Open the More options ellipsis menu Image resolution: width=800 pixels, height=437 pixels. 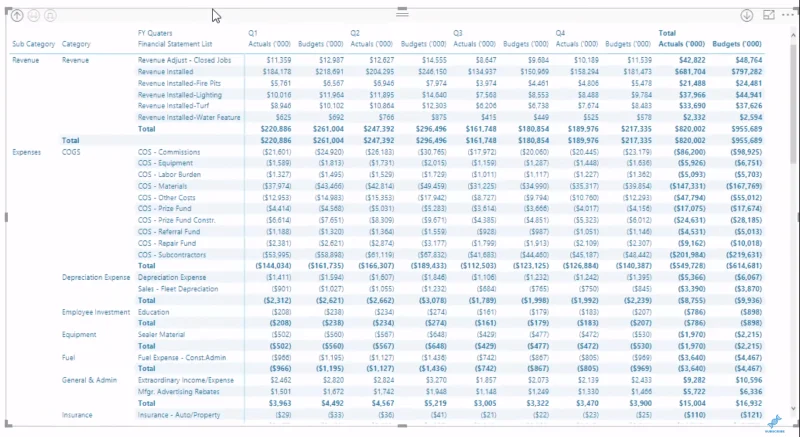pyautogui.click(x=788, y=15)
